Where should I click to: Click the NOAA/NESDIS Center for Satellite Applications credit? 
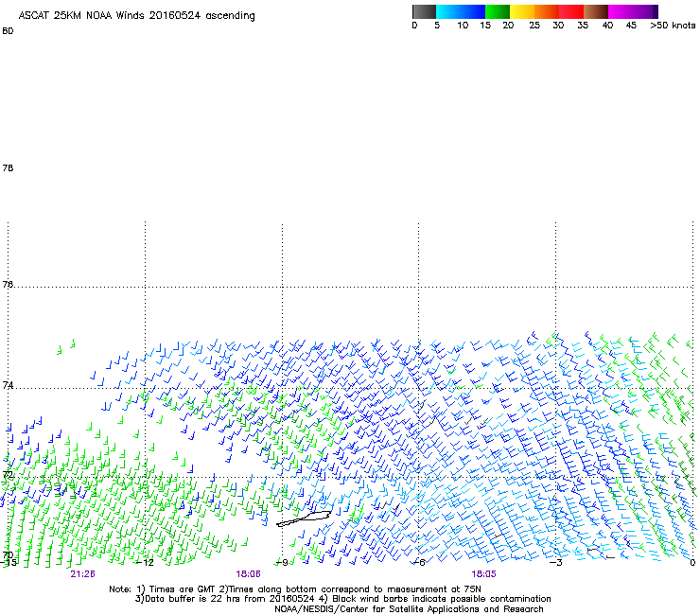pyautogui.click(x=409, y=609)
